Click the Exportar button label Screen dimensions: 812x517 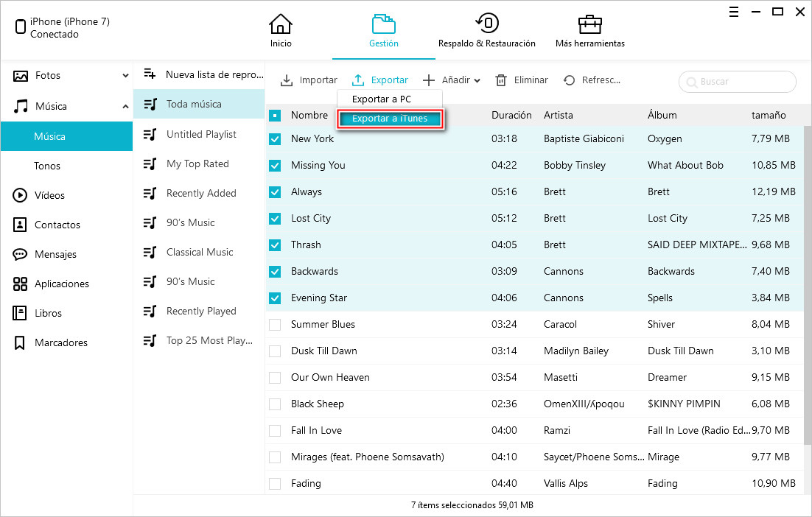tap(390, 80)
